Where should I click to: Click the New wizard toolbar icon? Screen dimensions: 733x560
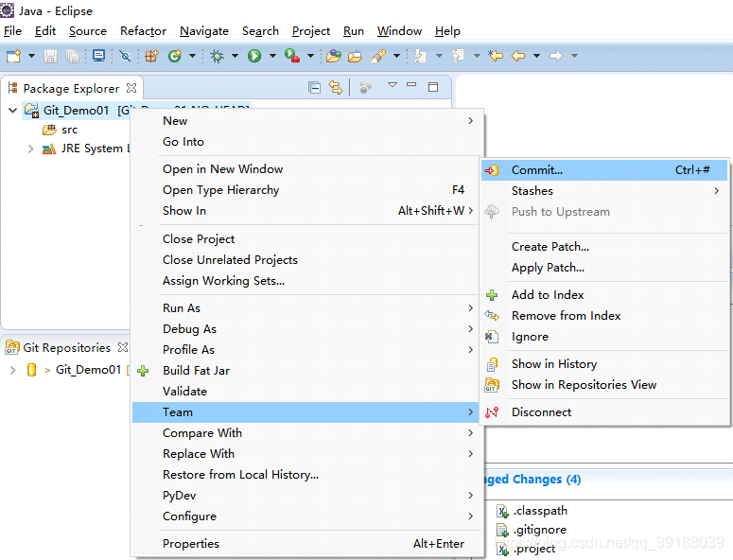[13, 56]
